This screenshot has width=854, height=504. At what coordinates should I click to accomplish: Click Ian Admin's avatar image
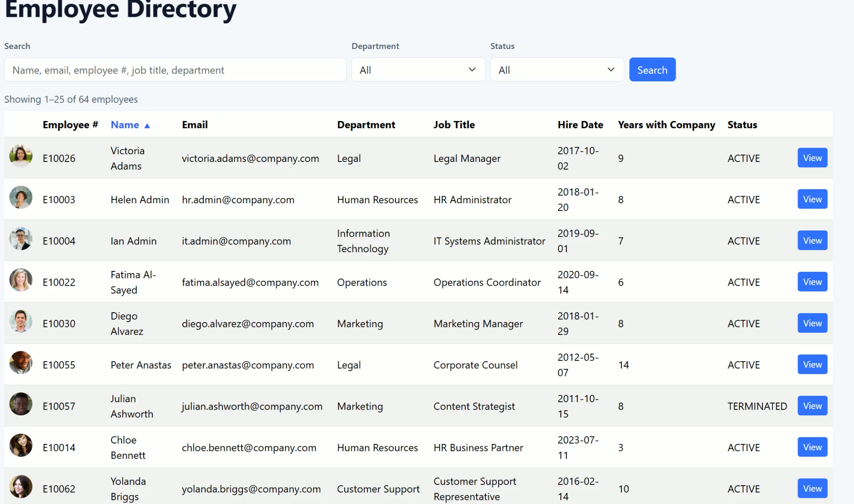click(21, 238)
